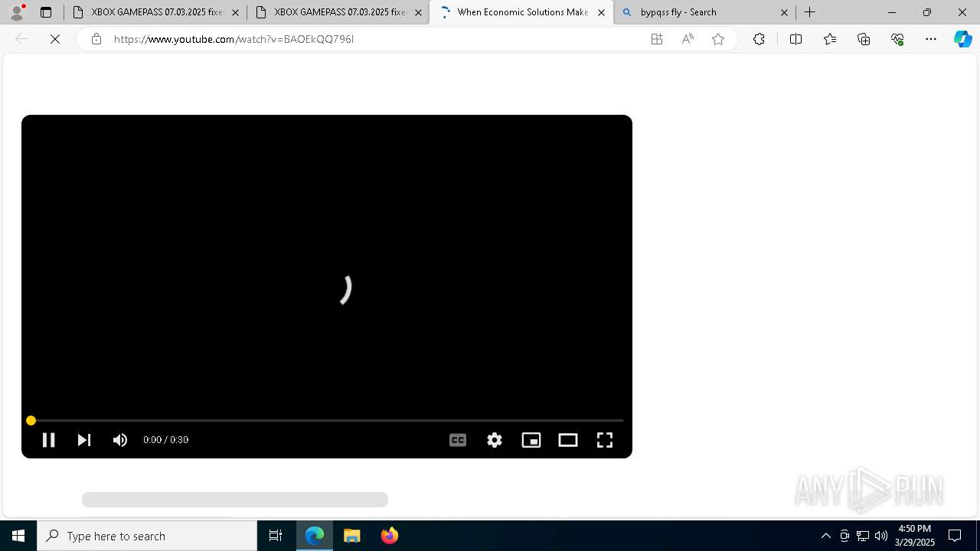Image resolution: width=980 pixels, height=551 pixels.
Task: Open video player settings gear
Action: pyautogui.click(x=495, y=440)
